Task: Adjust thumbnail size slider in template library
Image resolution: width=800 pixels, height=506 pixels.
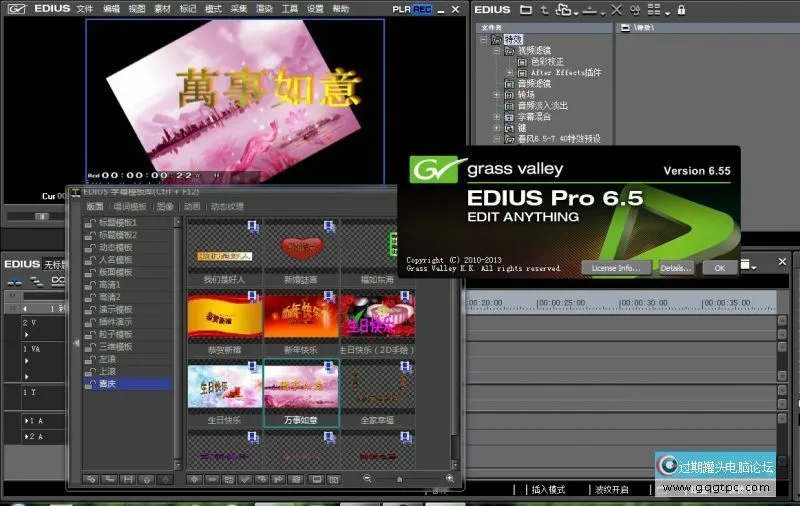Action: click(x=400, y=479)
